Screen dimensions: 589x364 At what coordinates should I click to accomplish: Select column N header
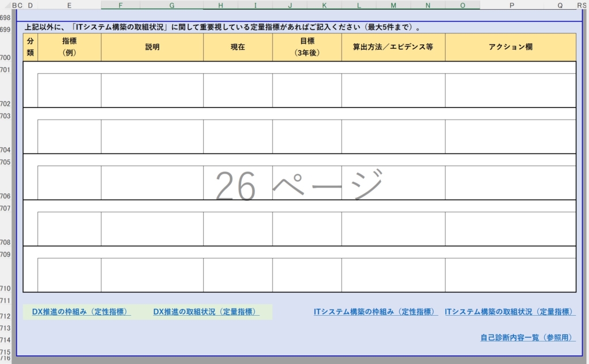(428, 5)
